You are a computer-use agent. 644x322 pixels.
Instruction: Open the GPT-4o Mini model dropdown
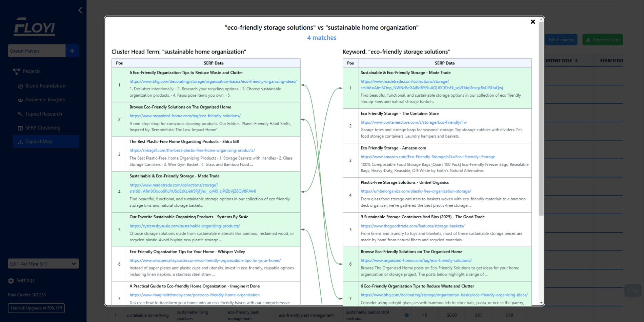[x=43, y=264]
